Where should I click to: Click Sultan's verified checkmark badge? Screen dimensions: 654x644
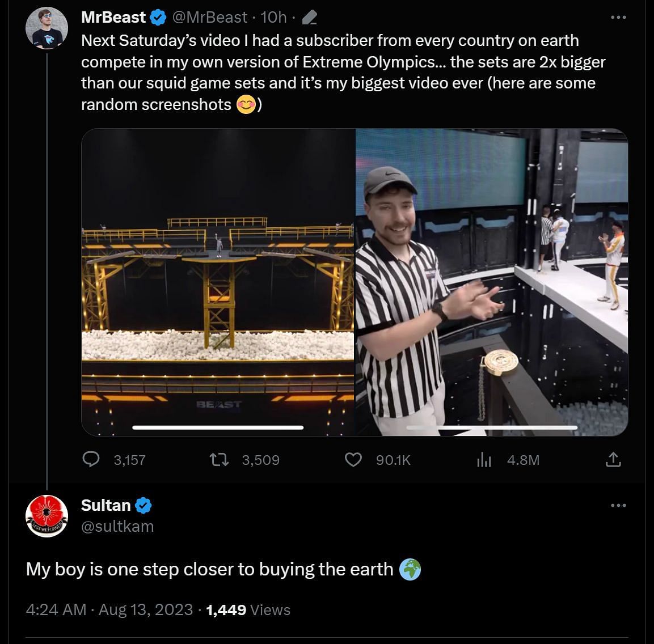pyautogui.click(x=144, y=505)
